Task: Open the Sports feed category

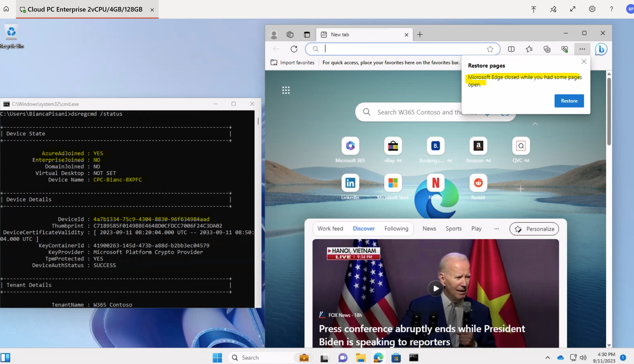Action: (x=454, y=229)
